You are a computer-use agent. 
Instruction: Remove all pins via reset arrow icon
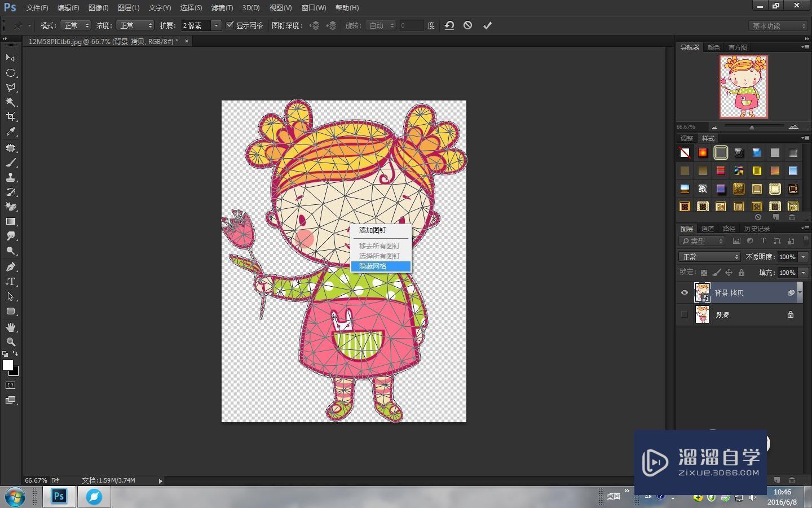[449, 25]
